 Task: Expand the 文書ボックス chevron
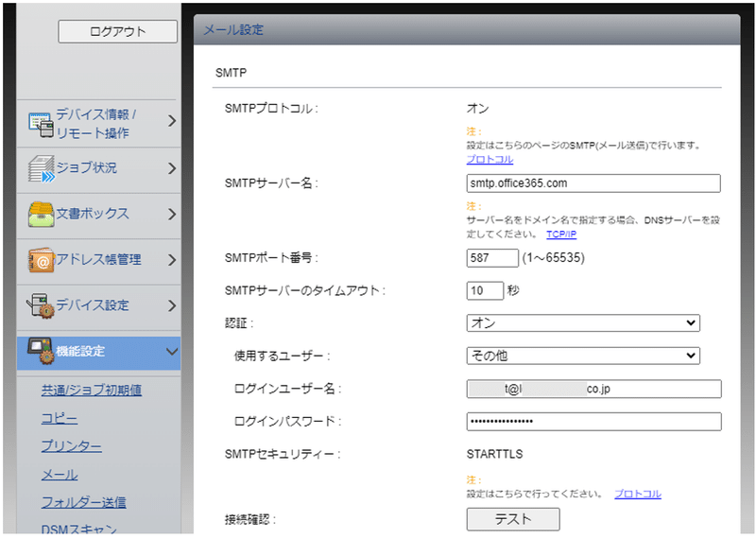[x=172, y=215]
